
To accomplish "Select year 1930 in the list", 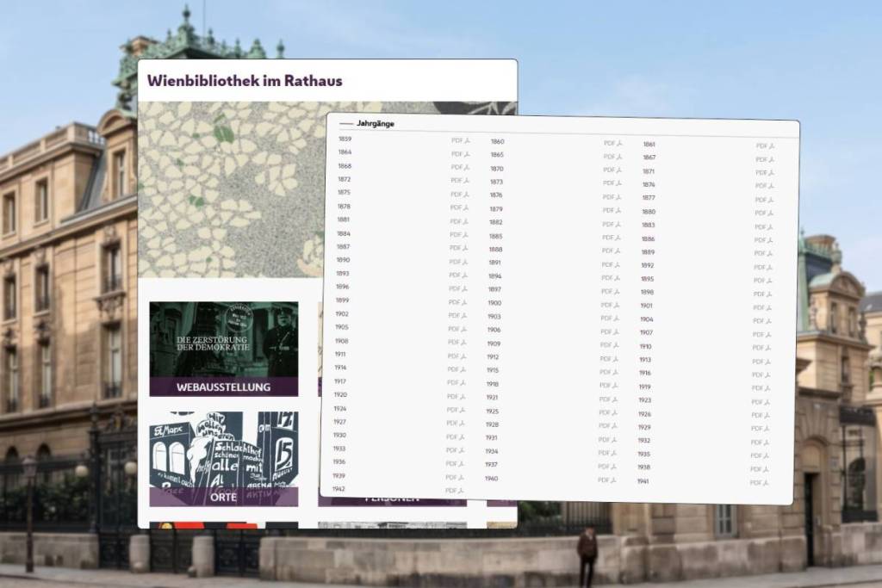I will pyautogui.click(x=339, y=436).
